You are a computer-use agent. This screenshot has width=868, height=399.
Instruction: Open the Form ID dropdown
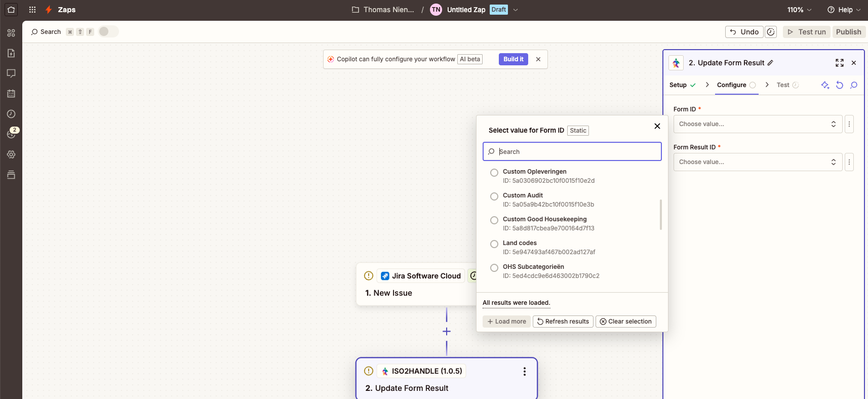point(757,124)
